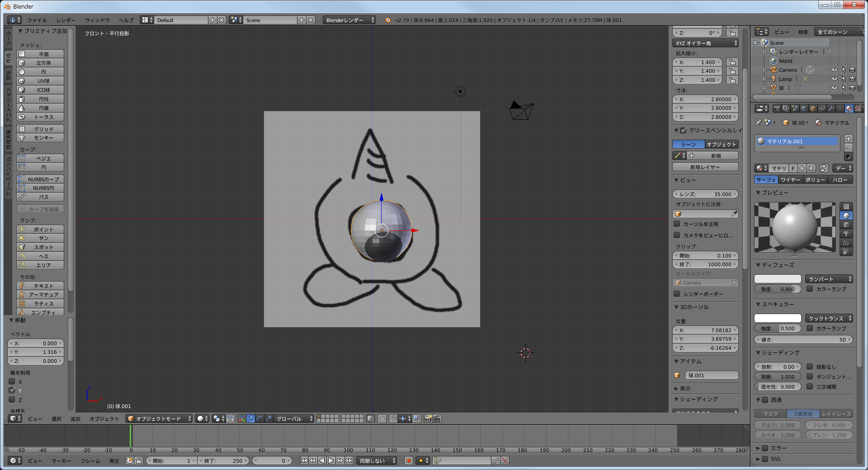Image resolution: width=868 pixels, height=470 pixels.
Task: Enable the Transparency panel checkbox
Action: [x=765, y=400]
